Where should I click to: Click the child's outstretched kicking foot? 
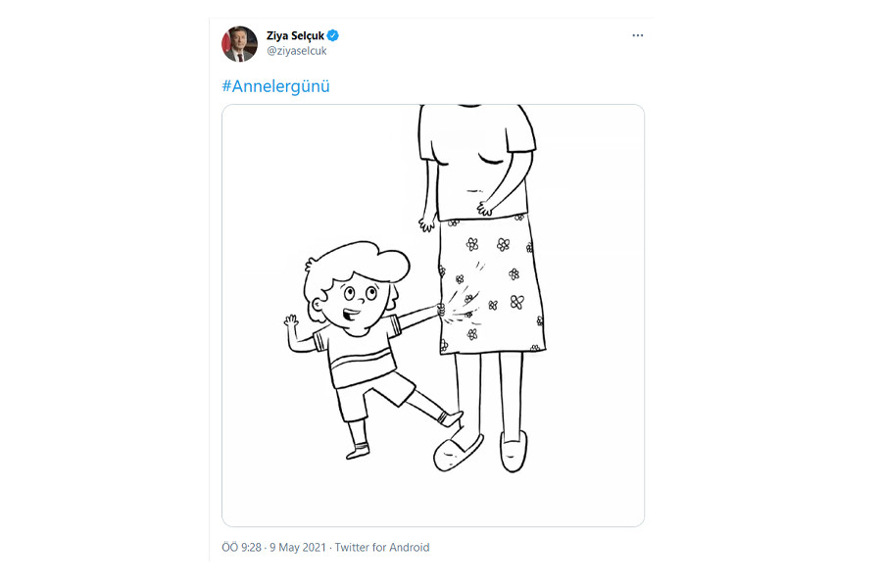point(451,419)
